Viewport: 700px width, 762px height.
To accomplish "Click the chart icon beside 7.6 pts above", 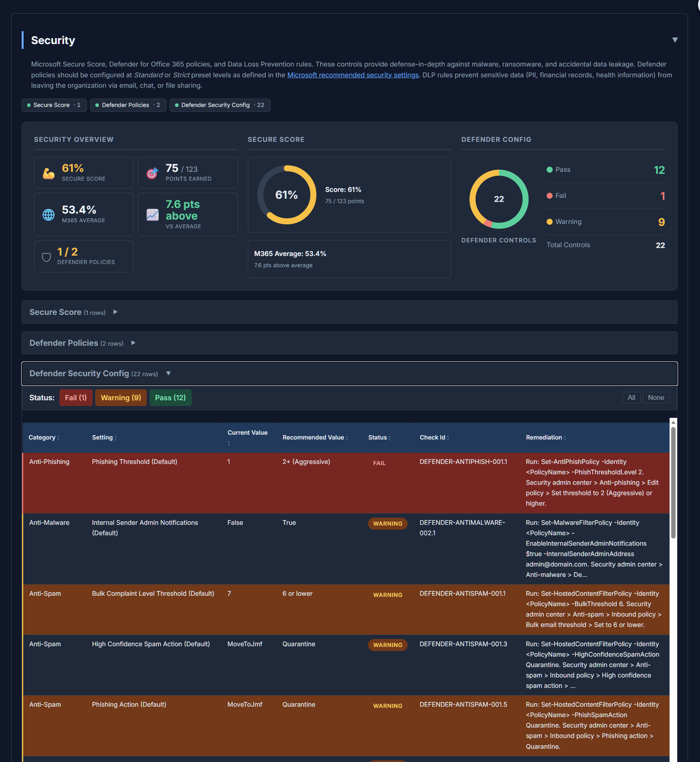I will 152,214.
